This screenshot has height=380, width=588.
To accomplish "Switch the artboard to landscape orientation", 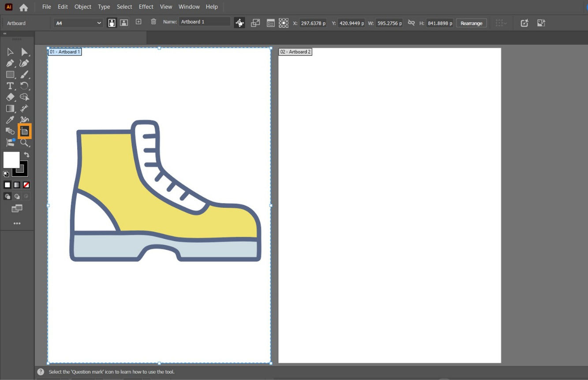I will [x=124, y=23].
